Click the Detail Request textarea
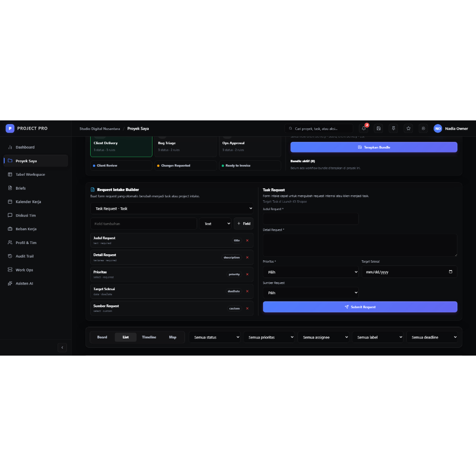 (x=360, y=245)
